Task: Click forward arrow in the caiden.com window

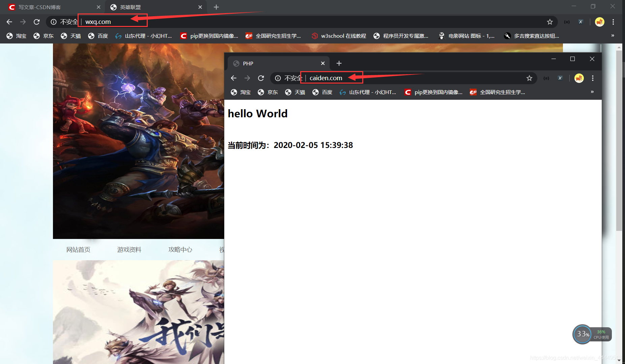Action: tap(247, 78)
